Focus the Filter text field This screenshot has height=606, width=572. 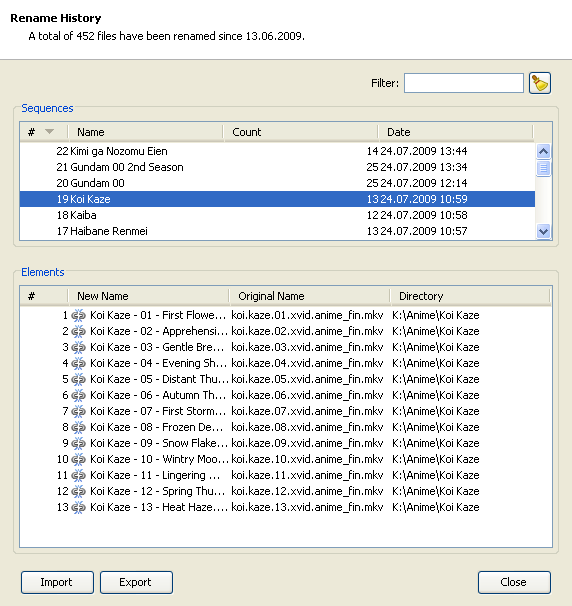click(464, 83)
